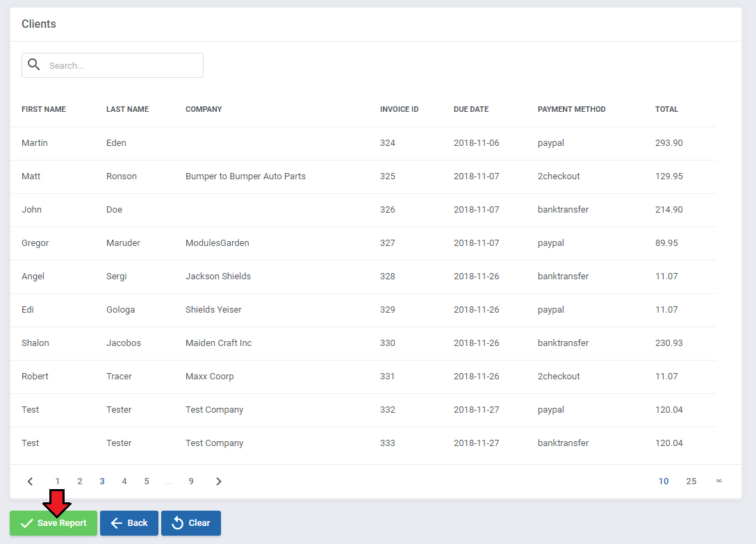Select the Jackson Shields company cell
This screenshot has height=544, width=756.
pos(218,277)
